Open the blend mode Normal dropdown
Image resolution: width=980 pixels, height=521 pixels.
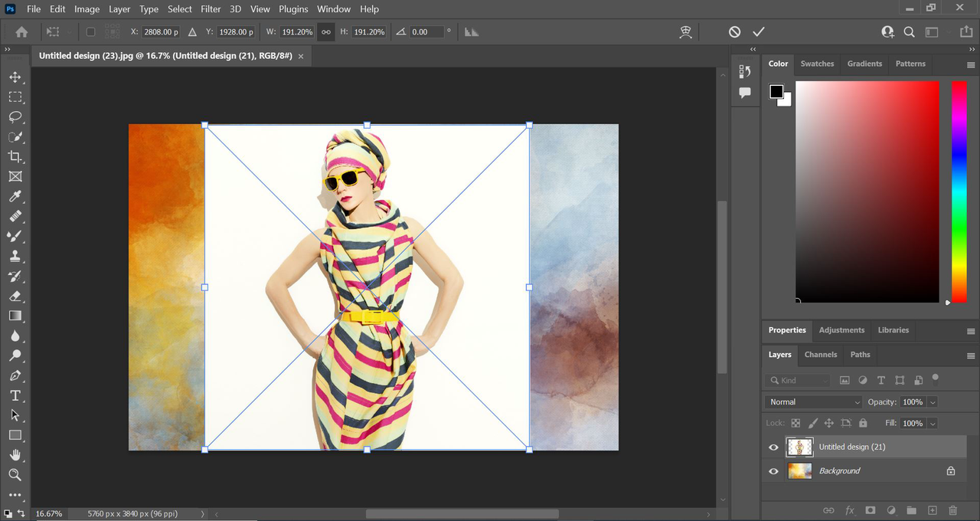click(814, 402)
